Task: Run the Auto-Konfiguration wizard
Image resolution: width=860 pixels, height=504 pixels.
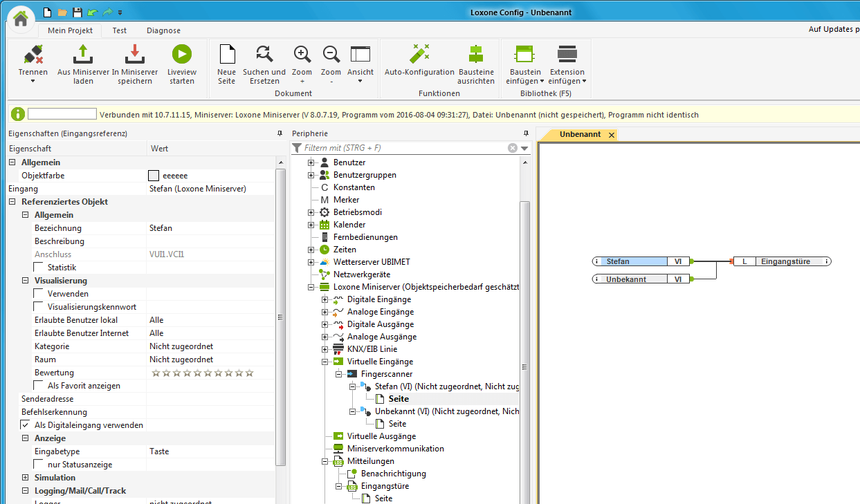Action: (419, 55)
